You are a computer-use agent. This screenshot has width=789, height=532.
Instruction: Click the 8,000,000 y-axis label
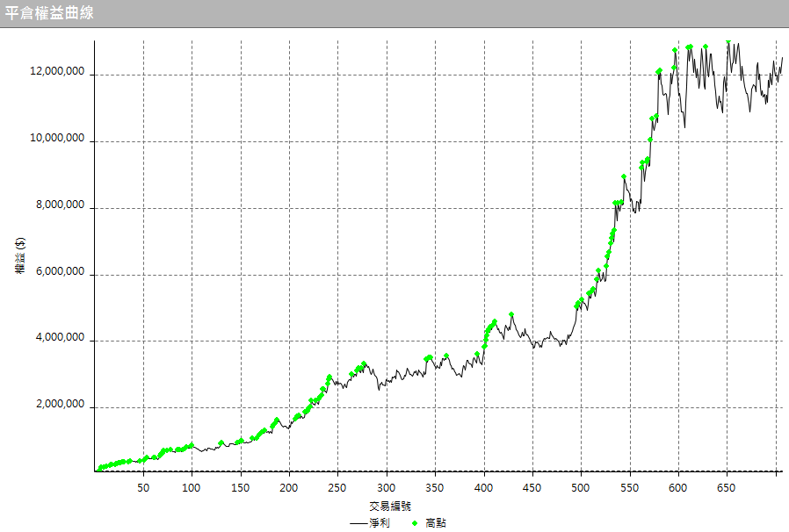tap(60, 205)
